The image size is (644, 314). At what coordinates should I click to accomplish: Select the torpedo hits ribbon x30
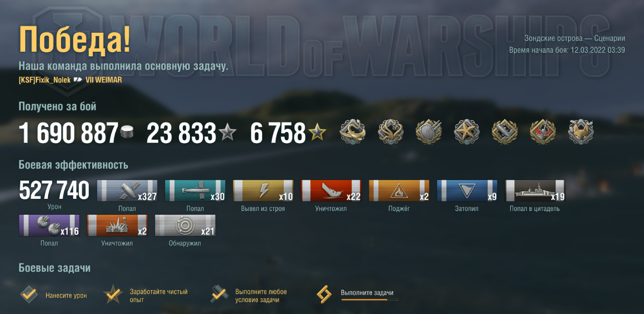pyautogui.click(x=195, y=191)
